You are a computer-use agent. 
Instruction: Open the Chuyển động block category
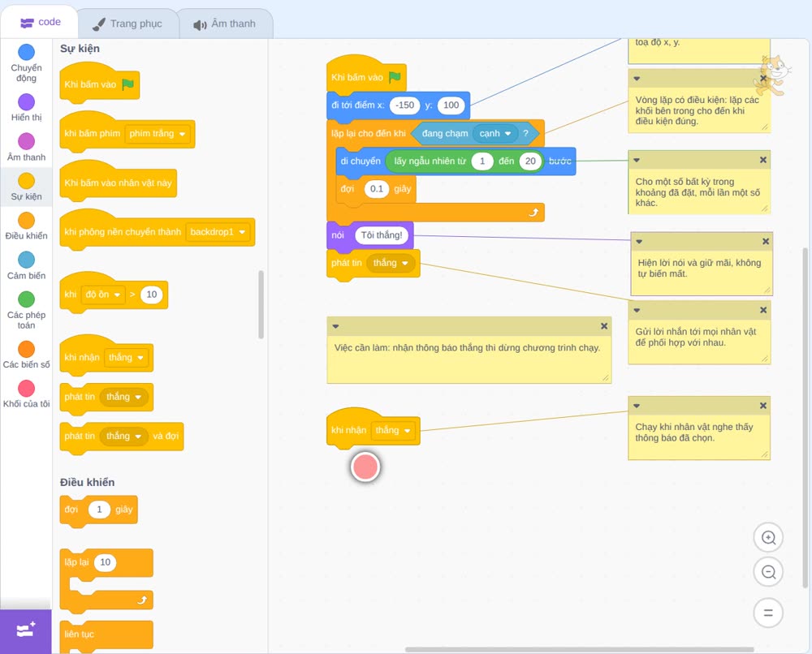coord(27,63)
